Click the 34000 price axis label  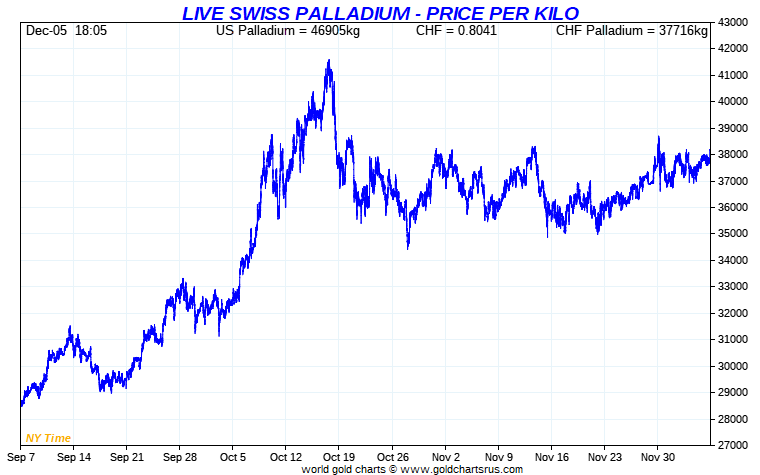point(732,260)
